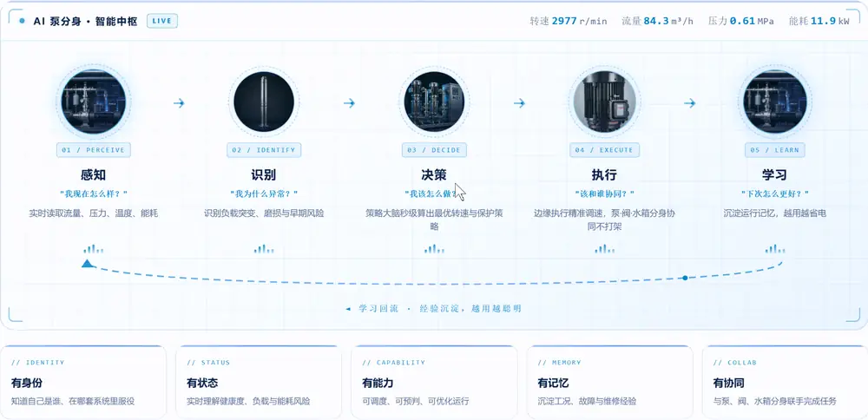Click text 沉淀运行记忆，越用越省电
Screen dimensions: 868x420
coord(774,213)
